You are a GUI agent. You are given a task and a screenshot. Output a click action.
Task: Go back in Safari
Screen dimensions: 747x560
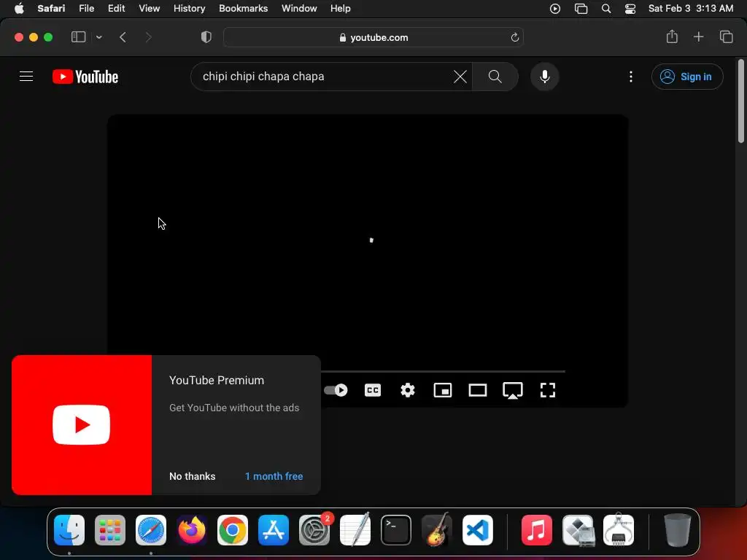[x=123, y=37]
